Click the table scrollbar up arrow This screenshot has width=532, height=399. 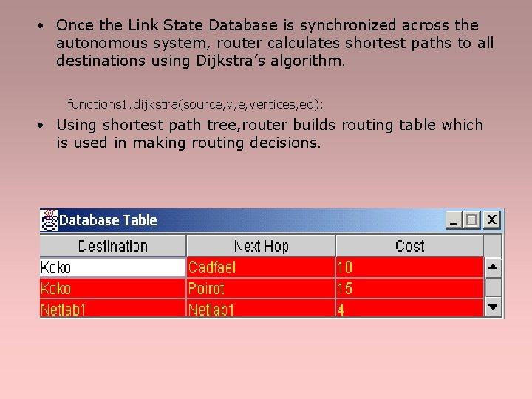point(493,267)
